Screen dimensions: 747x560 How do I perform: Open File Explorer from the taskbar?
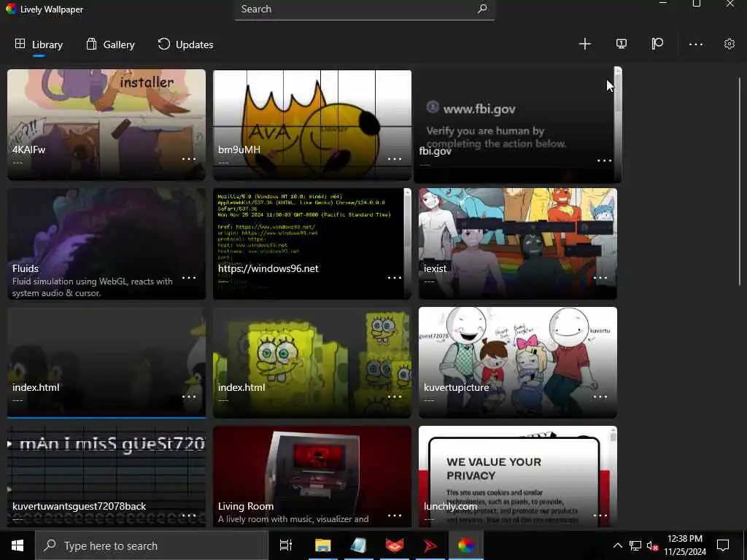coord(322,545)
